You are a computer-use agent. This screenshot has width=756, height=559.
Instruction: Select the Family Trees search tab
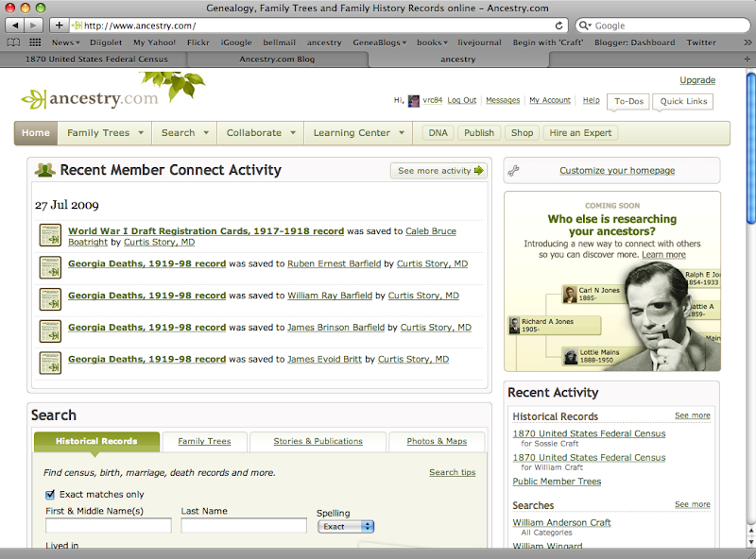tap(204, 441)
